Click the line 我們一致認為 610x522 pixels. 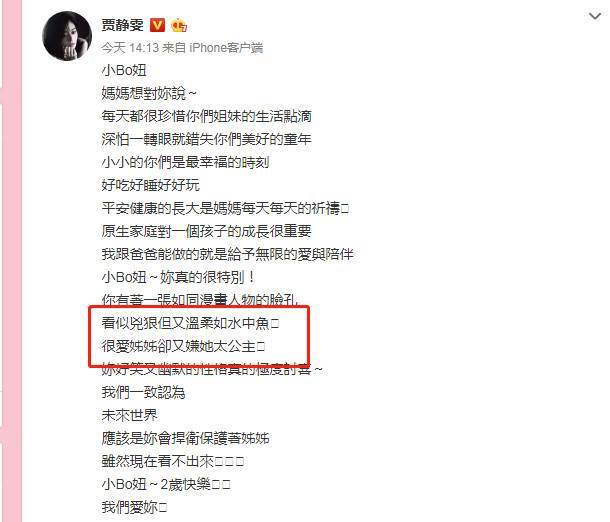pos(143,392)
